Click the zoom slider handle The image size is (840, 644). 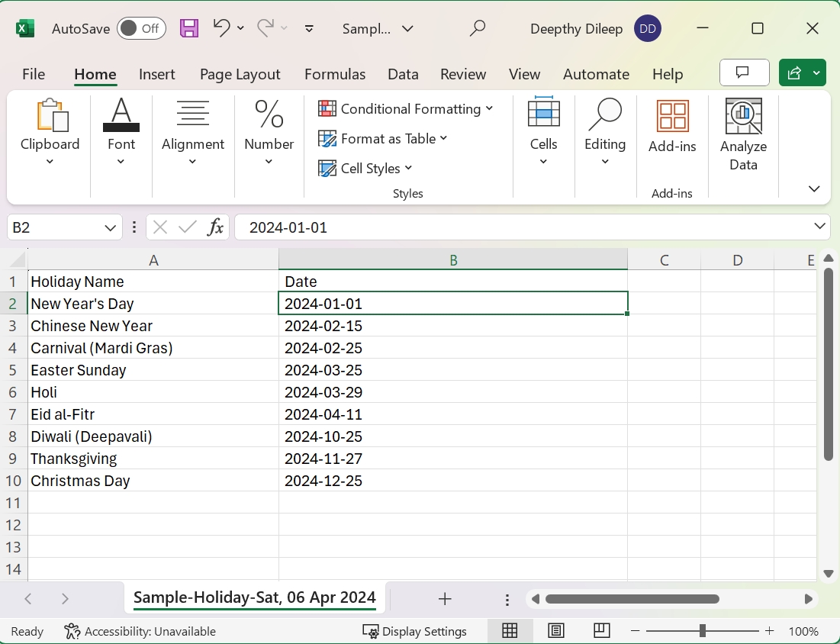click(702, 631)
